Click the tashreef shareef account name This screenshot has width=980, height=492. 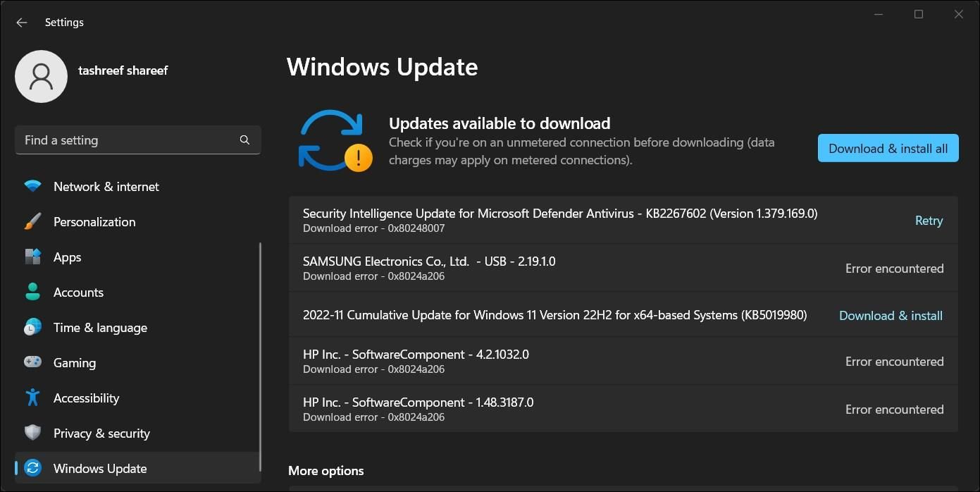click(123, 70)
